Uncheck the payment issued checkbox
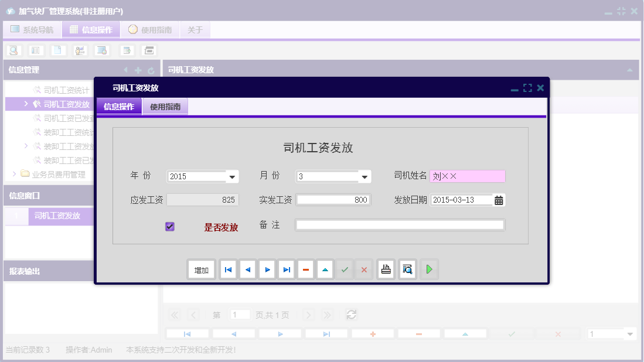This screenshot has height=362, width=644. [169, 226]
